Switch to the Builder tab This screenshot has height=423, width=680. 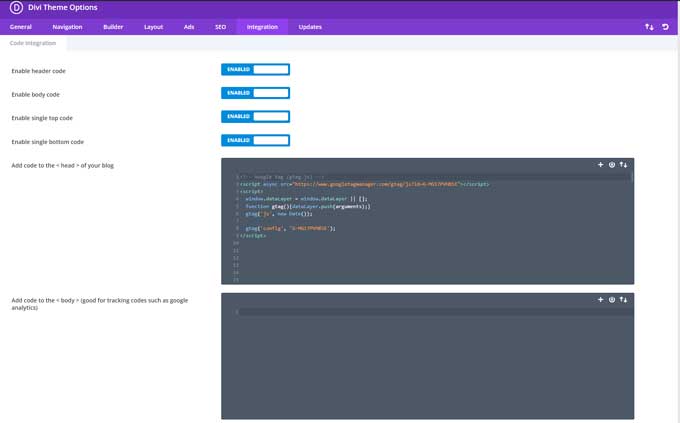(x=113, y=27)
